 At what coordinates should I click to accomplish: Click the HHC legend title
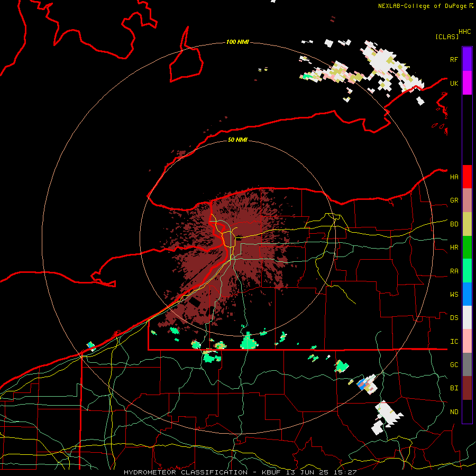[464, 32]
